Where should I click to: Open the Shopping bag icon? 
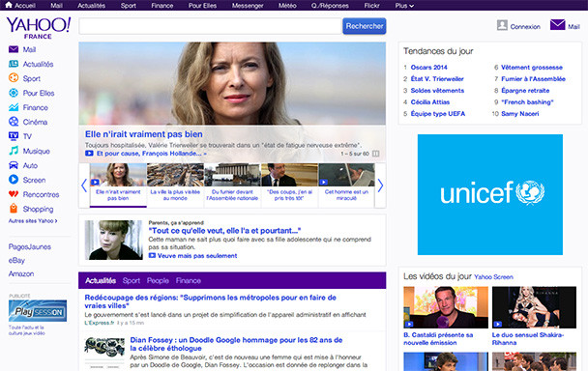click(x=14, y=209)
